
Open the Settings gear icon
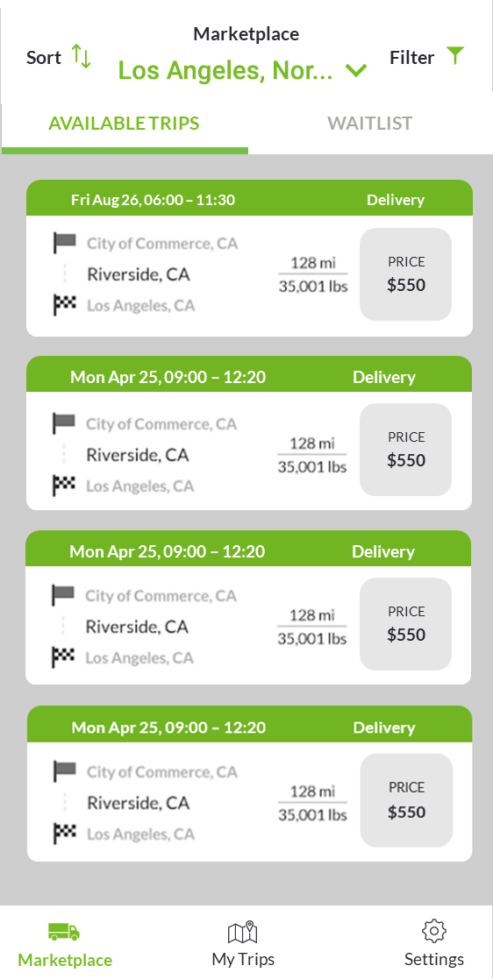(433, 931)
